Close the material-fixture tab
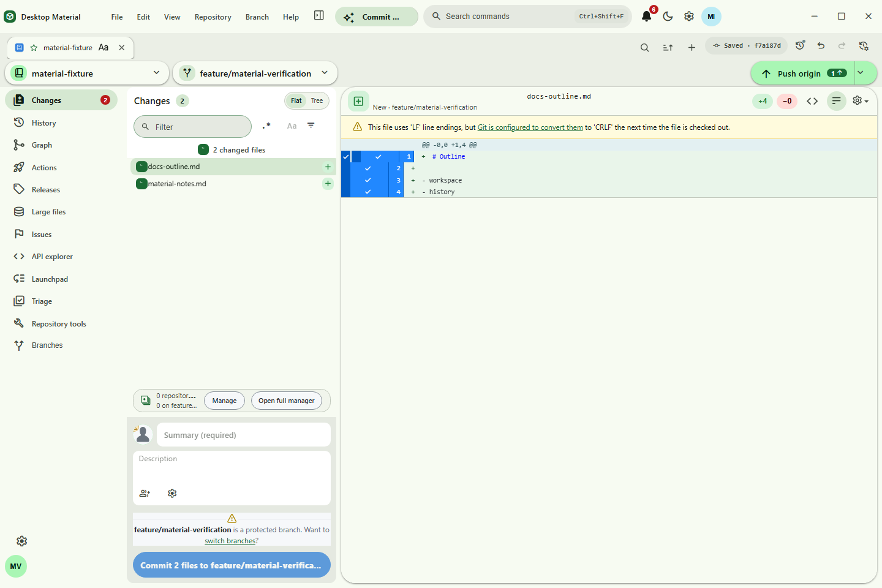882x588 pixels. pyautogui.click(x=122, y=47)
